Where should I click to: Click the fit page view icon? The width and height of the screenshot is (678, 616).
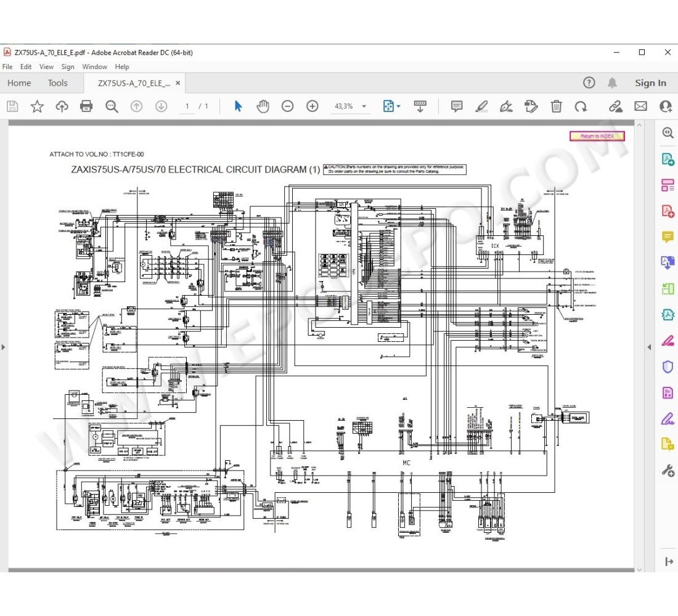(388, 107)
